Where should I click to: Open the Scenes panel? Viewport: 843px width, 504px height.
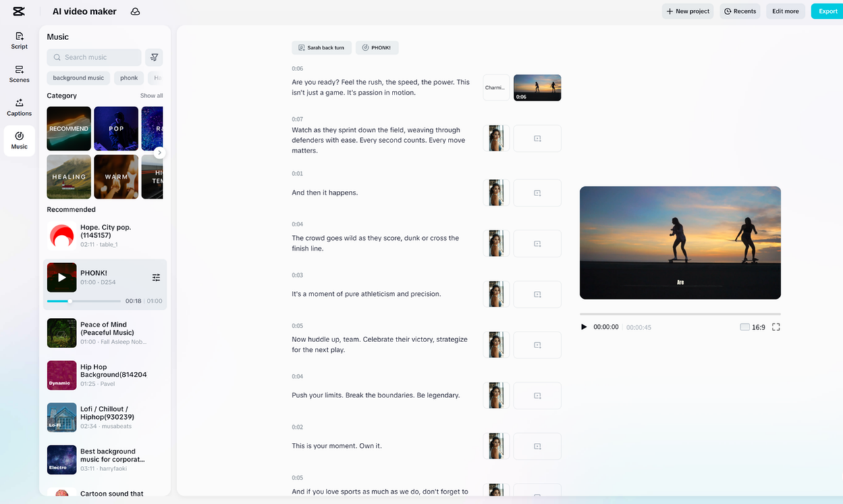click(x=18, y=74)
